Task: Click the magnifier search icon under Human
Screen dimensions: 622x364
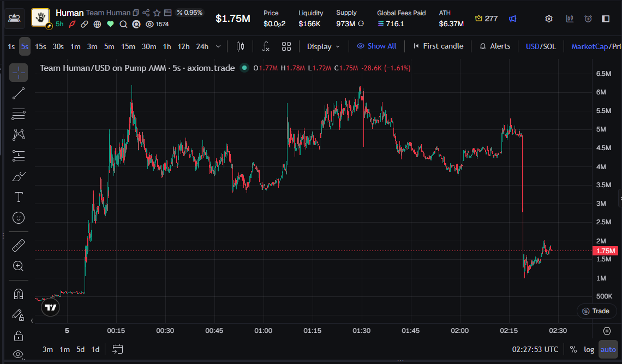Action: (x=123, y=24)
